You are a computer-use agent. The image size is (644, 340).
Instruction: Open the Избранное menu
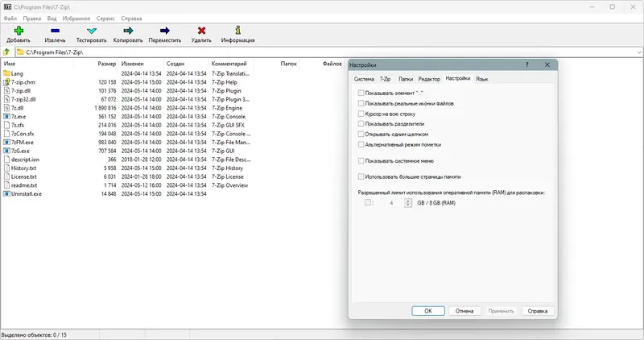[x=76, y=19]
